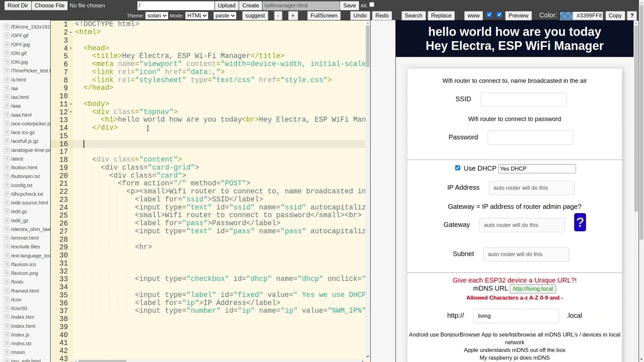Copy the color value with Copy button

pos(615,16)
